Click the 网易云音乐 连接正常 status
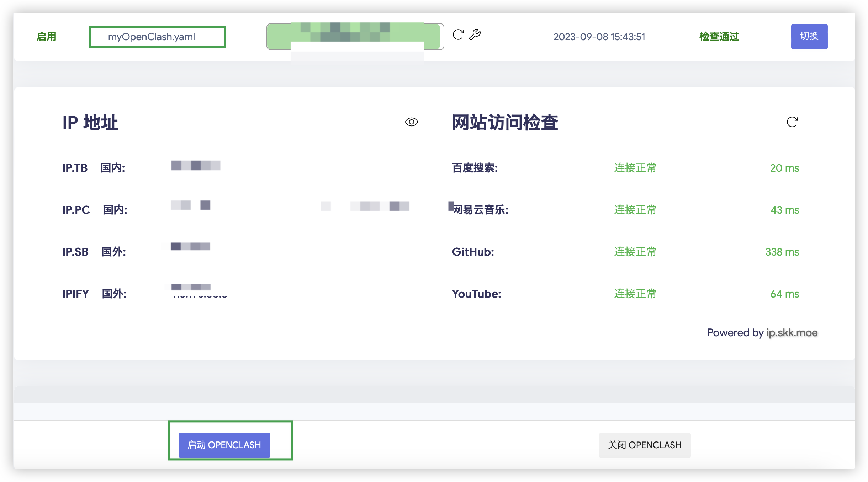 click(x=635, y=210)
